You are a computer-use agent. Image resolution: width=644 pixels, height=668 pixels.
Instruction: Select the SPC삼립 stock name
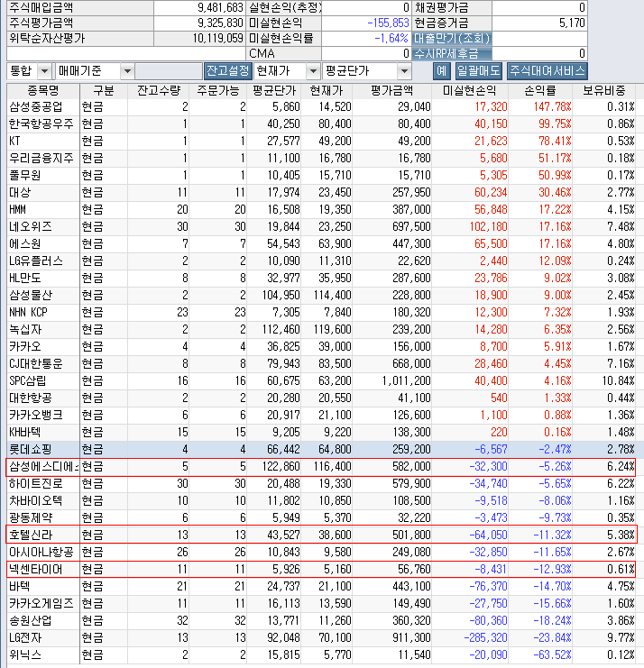tap(28, 380)
